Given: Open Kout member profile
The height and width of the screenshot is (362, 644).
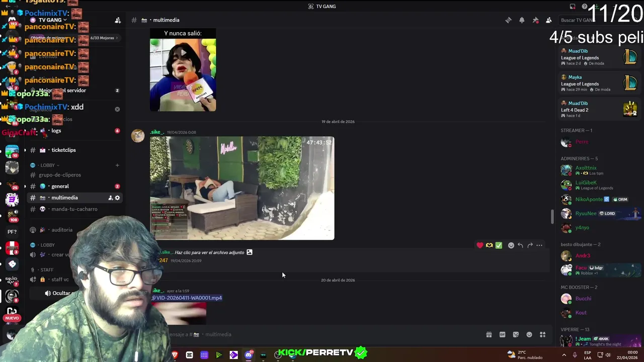Looking at the screenshot, I should pyautogui.click(x=599, y=312).
